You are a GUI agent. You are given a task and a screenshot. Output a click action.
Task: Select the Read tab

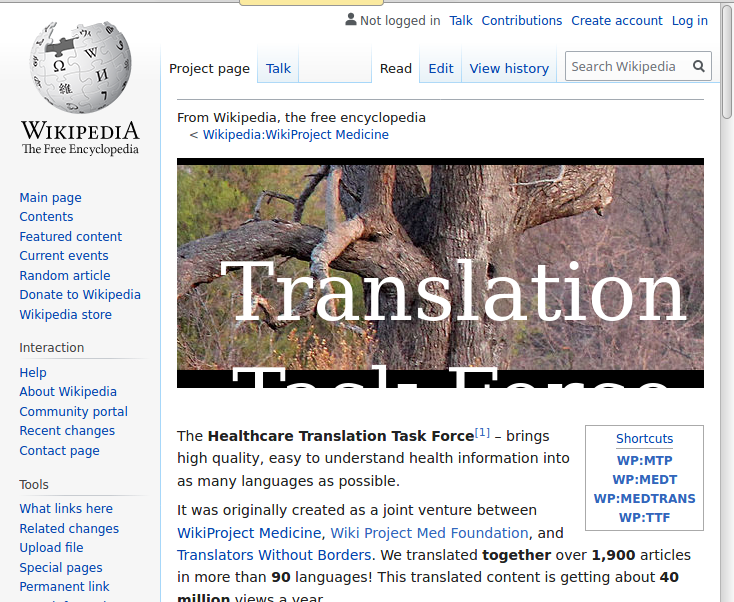396,68
